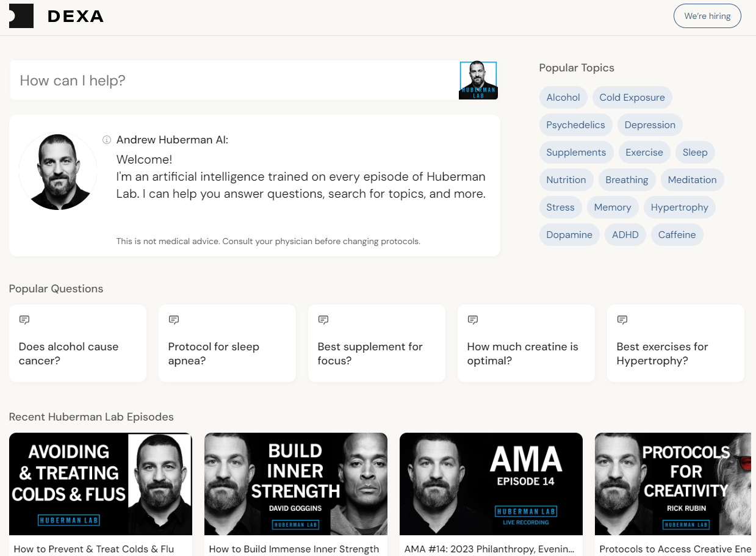Click chat icon on 'How much creatine is optimal?' card
The image size is (756, 556).
(473, 320)
